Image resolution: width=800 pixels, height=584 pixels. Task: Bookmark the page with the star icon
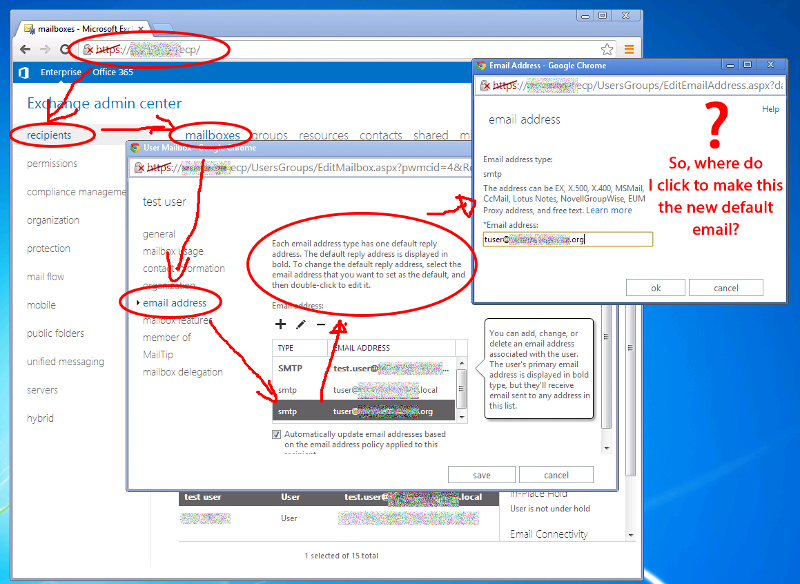pos(607,49)
